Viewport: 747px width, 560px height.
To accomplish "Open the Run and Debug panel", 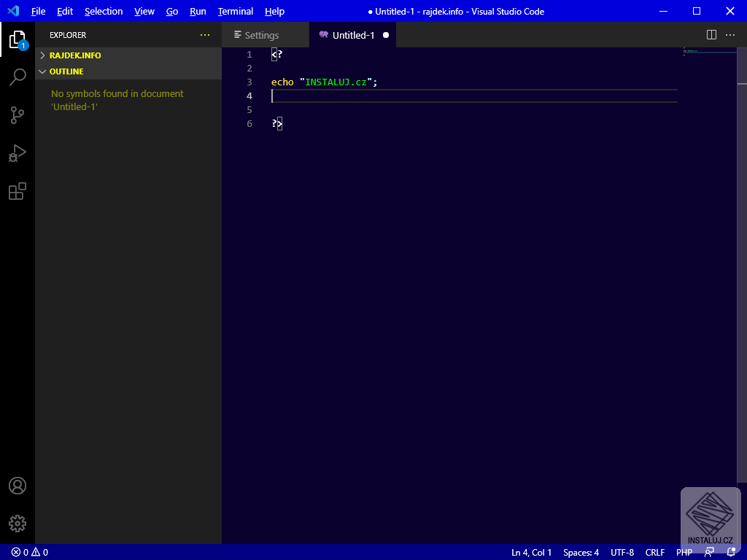I will point(18,153).
